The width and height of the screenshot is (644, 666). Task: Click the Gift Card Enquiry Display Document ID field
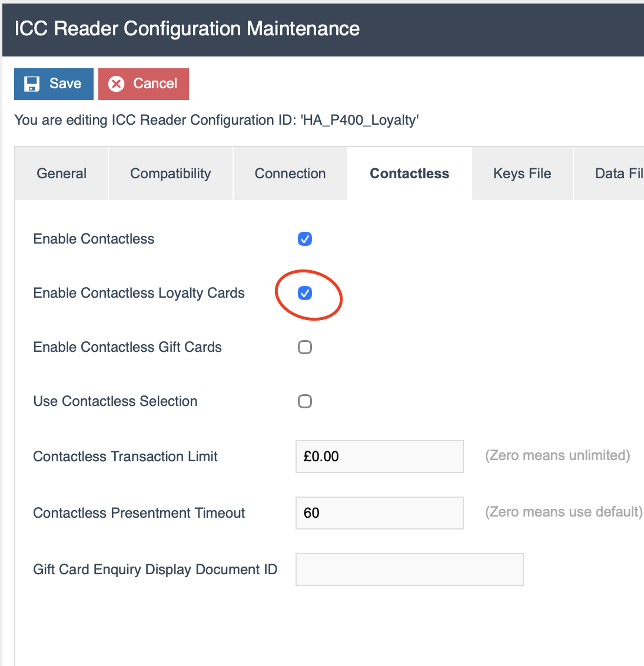[410, 570]
